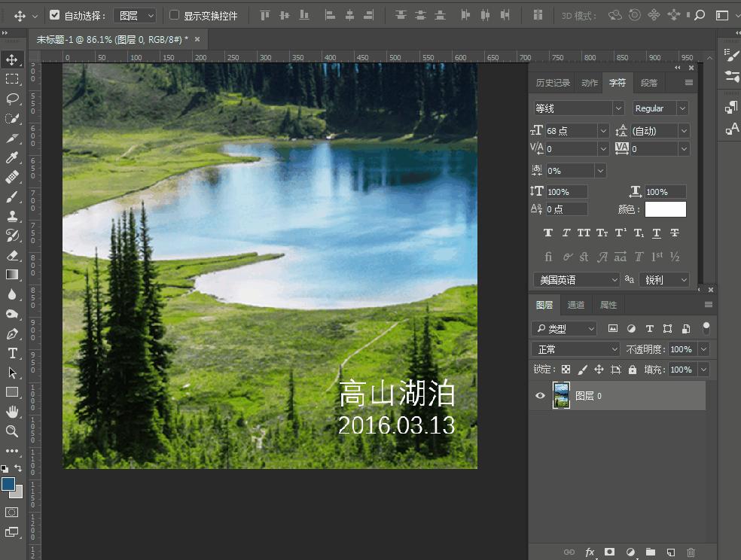Add a layer style with fx icon
Image resolution: width=741 pixels, height=560 pixels.
point(590,552)
